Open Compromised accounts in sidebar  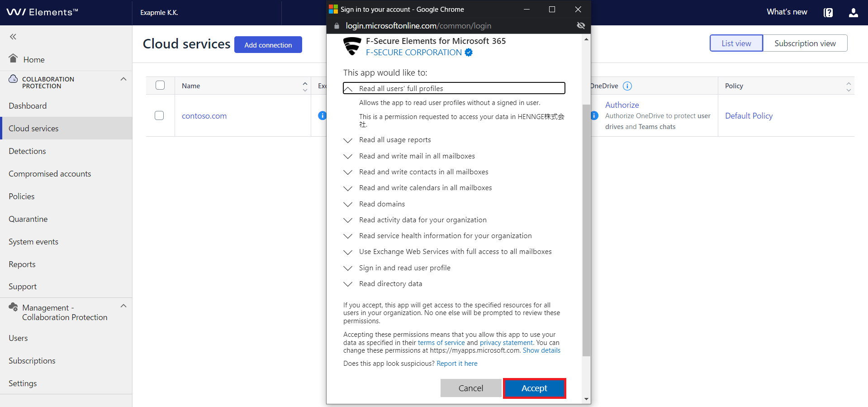pos(50,174)
